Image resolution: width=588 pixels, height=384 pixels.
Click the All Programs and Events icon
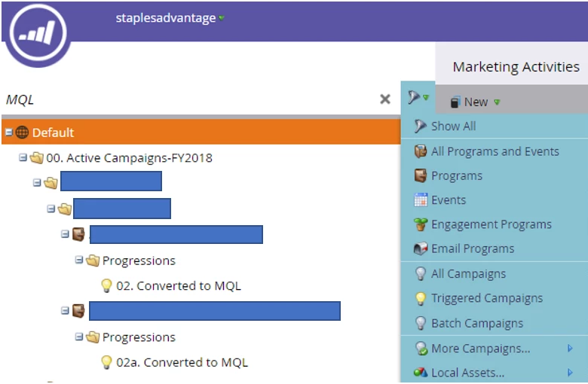coord(421,151)
